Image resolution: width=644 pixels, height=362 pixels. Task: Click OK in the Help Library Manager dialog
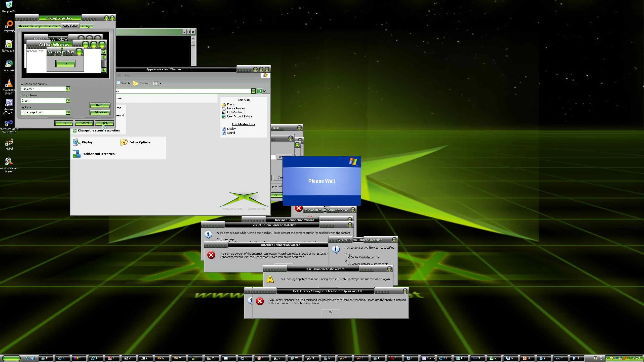click(331, 312)
